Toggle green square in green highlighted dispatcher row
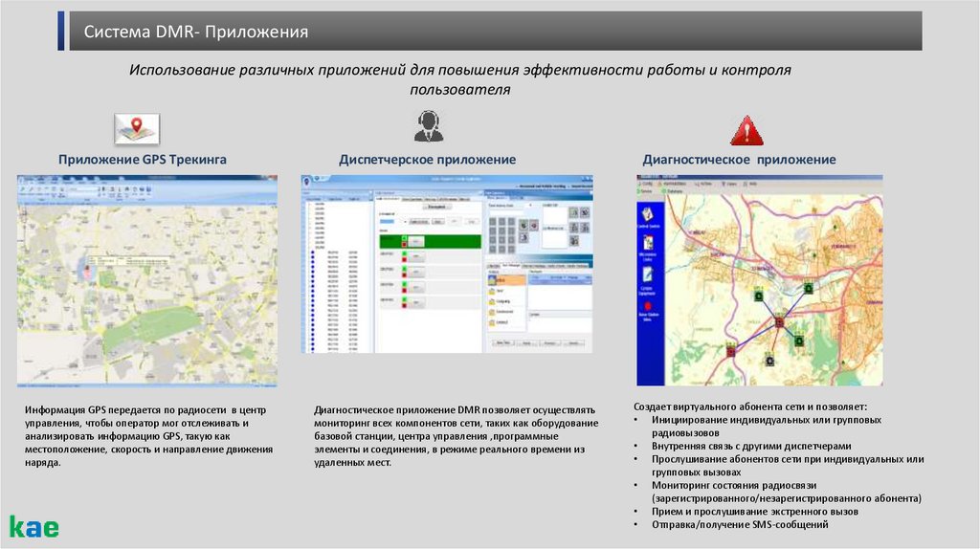Viewport: 980px width, 549px height. pos(405,238)
